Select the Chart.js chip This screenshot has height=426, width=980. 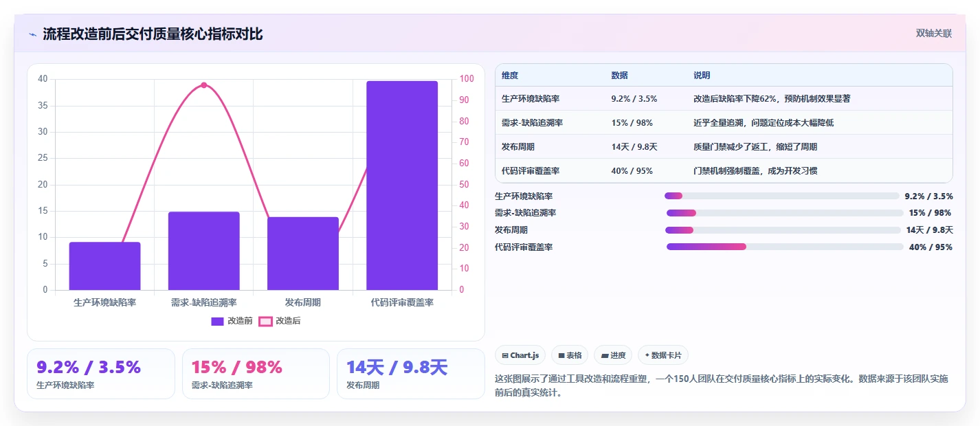coord(521,355)
